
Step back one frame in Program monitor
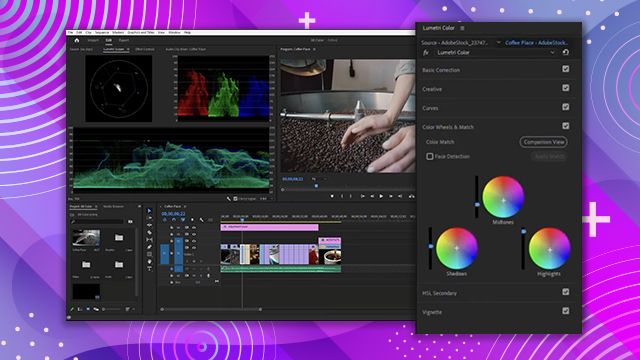pos(372,196)
